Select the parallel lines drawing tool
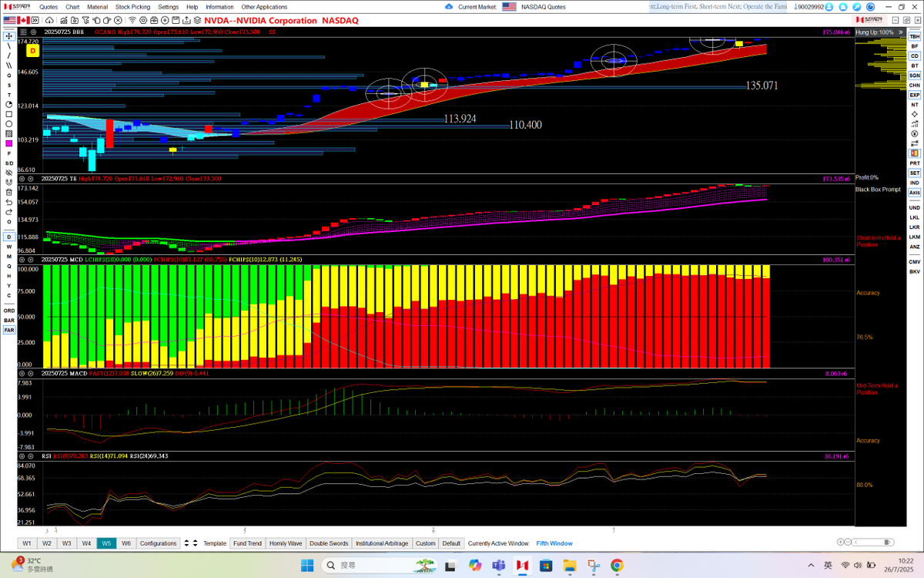Viewport: 924px width, 578px height. (x=9, y=65)
